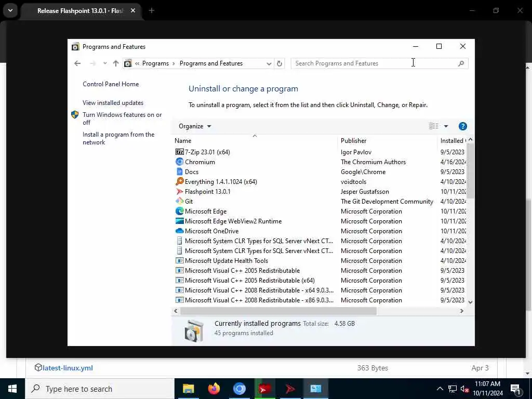Click the Programs breadcrumb segment
The width and height of the screenshot is (532, 399).
click(x=155, y=63)
